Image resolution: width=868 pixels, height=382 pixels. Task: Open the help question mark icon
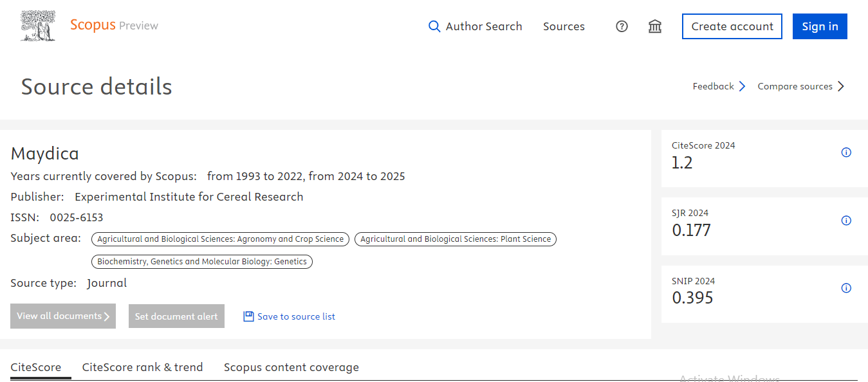pos(622,26)
